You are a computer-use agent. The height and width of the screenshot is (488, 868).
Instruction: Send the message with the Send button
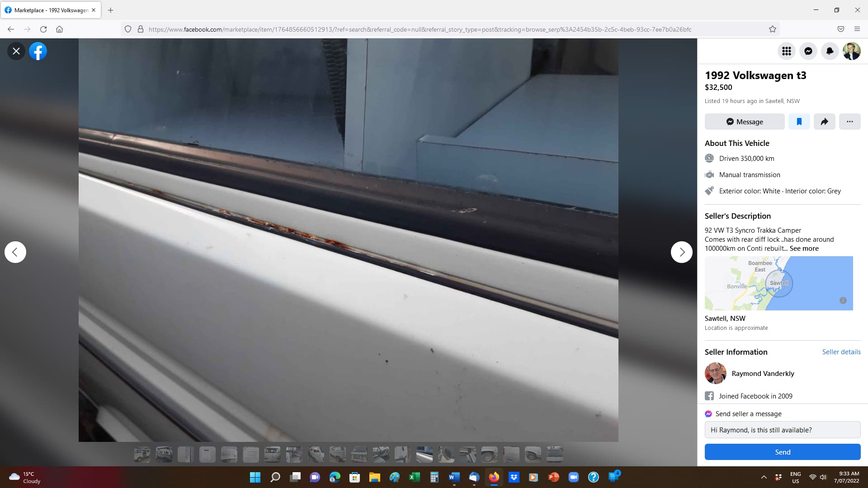(x=782, y=452)
